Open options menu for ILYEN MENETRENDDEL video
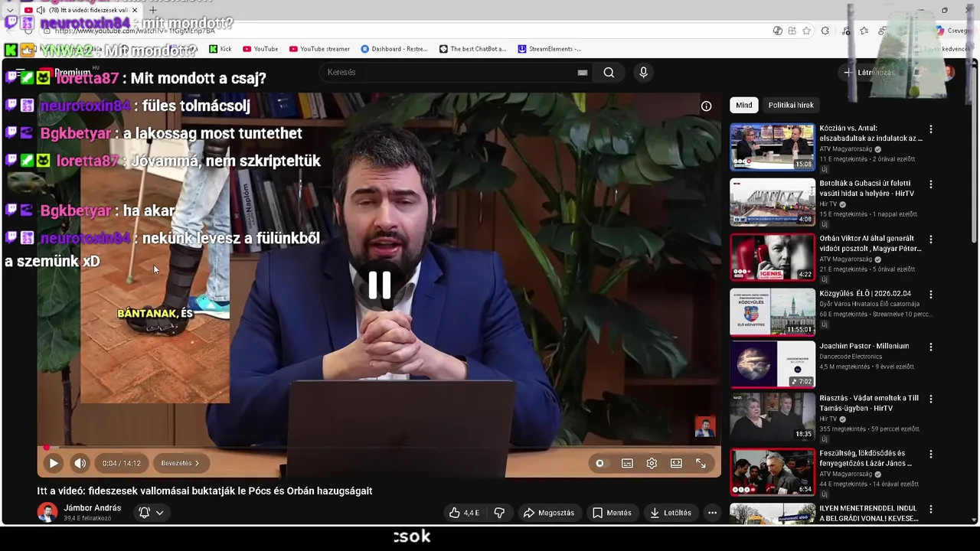 click(x=931, y=510)
